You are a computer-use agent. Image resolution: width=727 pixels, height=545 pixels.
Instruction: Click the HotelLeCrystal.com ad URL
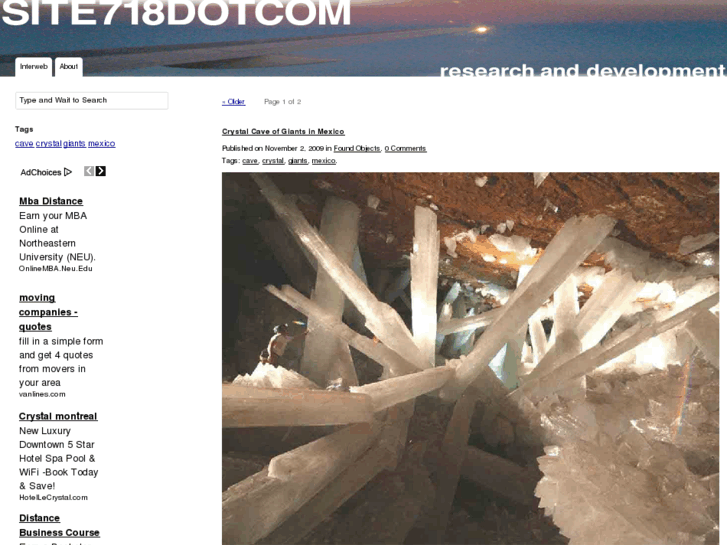[53, 497]
